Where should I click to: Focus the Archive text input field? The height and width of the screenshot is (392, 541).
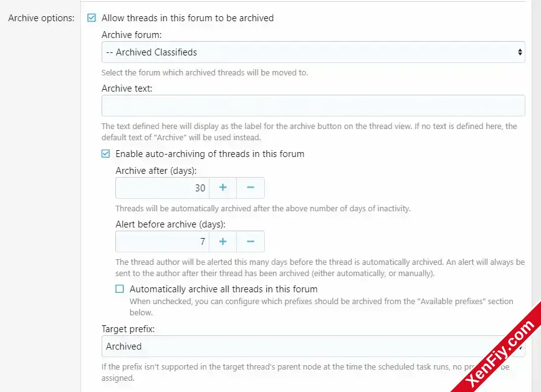314,105
